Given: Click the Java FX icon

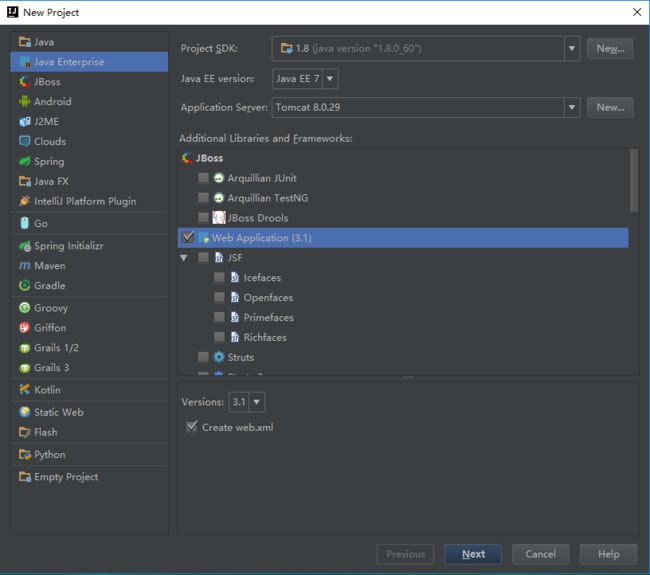Looking at the screenshot, I should [24, 181].
